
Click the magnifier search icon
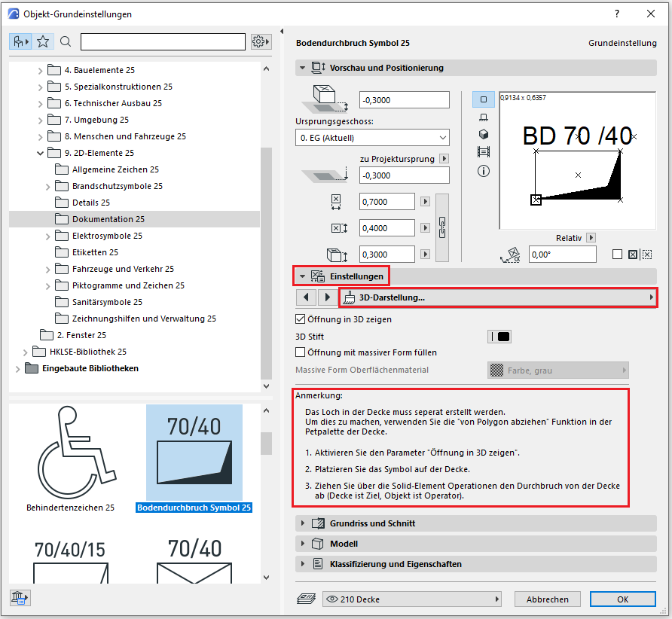[66, 41]
